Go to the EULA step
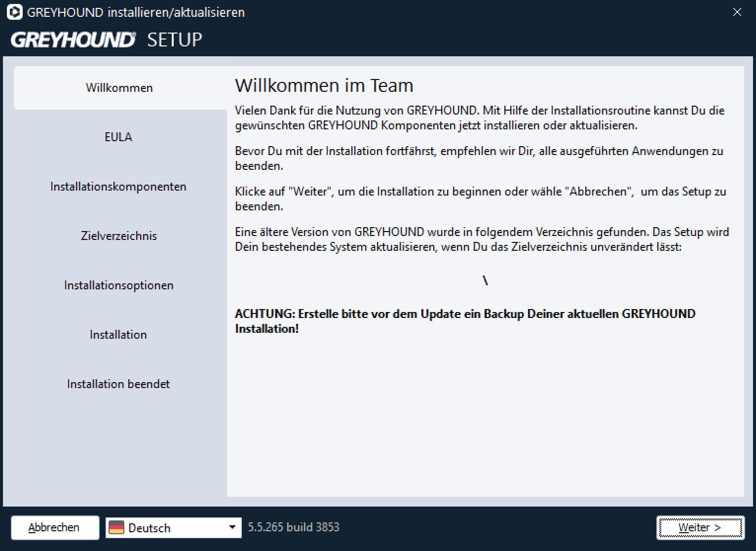The image size is (756, 551). [x=118, y=137]
